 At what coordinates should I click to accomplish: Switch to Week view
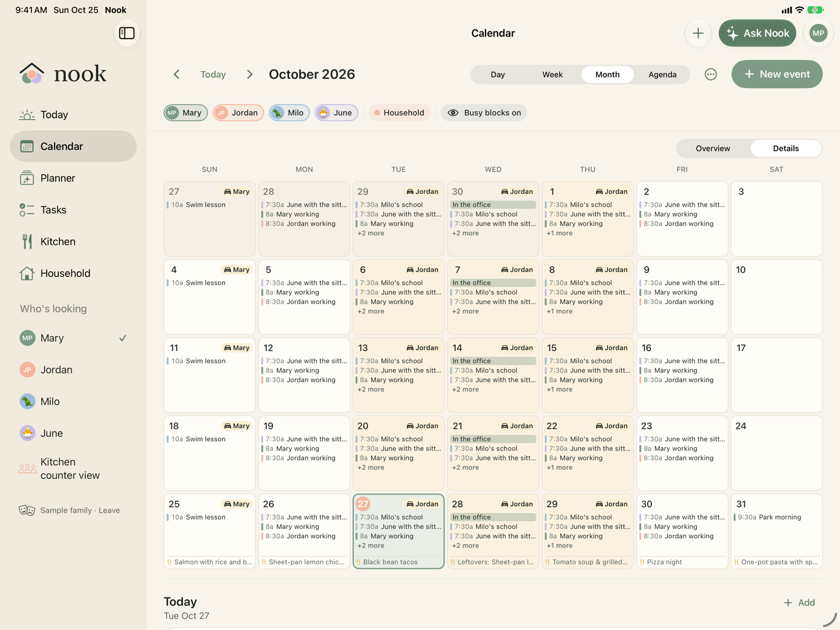click(552, 75)
